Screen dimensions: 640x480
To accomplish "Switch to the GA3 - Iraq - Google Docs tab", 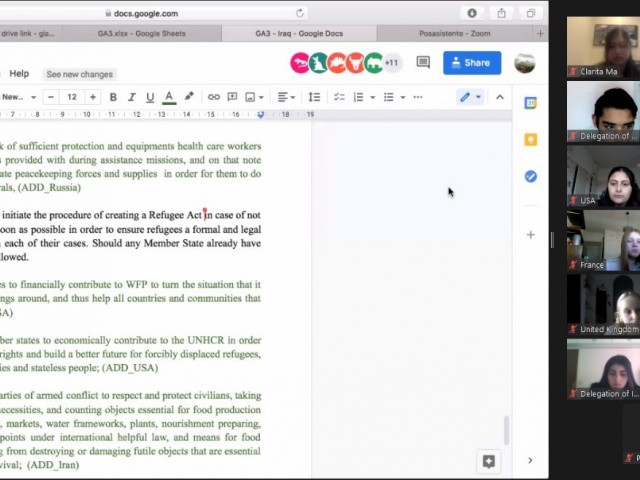I will 299,33.
